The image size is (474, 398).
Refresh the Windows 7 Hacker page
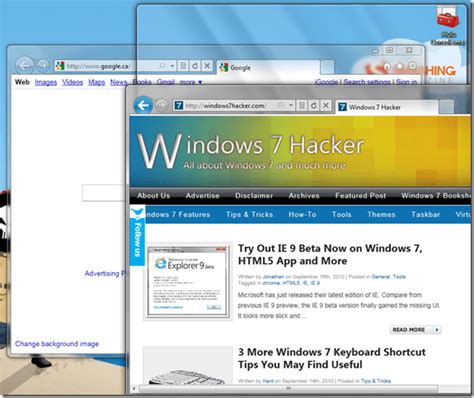[x=314, y=106]
